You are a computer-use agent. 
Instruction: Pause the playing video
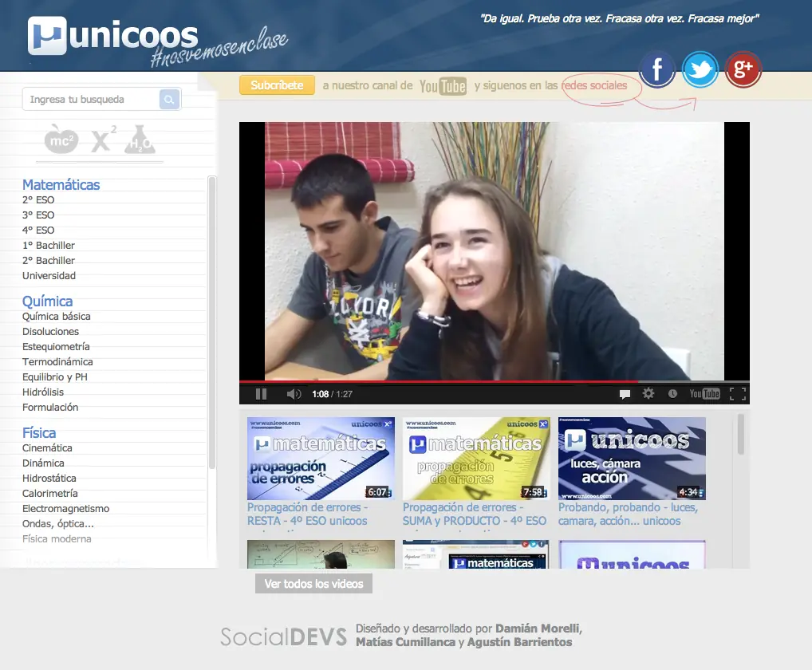click(x=261, y=394)
